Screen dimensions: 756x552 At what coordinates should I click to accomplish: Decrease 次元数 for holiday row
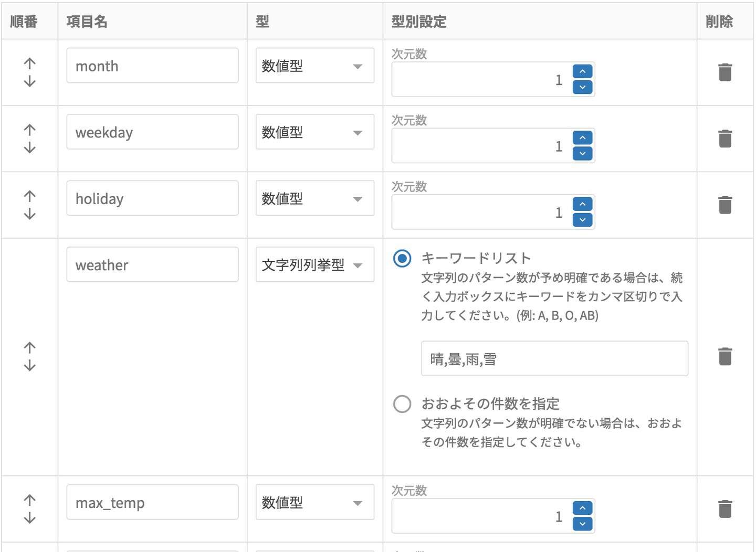coord(583,220)
